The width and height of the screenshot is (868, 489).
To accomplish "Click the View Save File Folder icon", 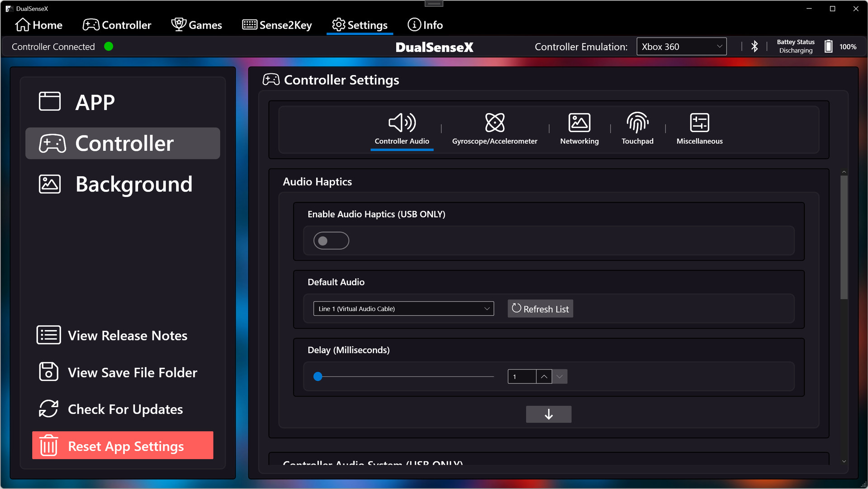I will [48, 372].
